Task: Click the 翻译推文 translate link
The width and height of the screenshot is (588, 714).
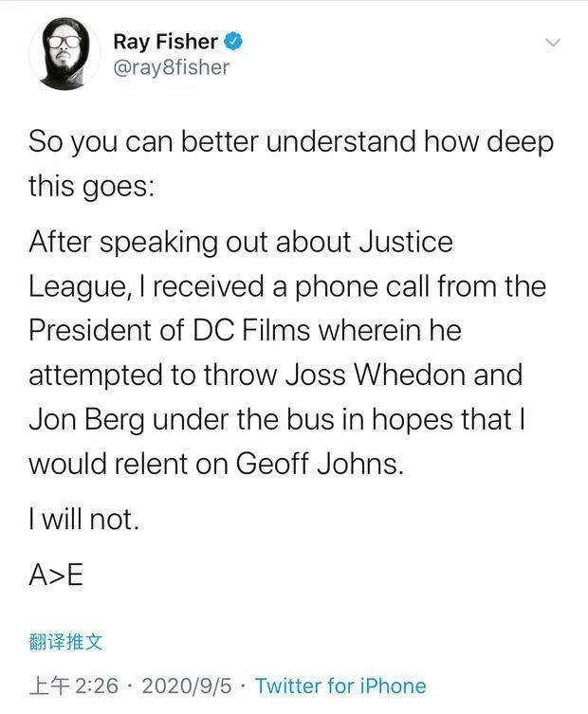Action: click(x=65, y=642)
